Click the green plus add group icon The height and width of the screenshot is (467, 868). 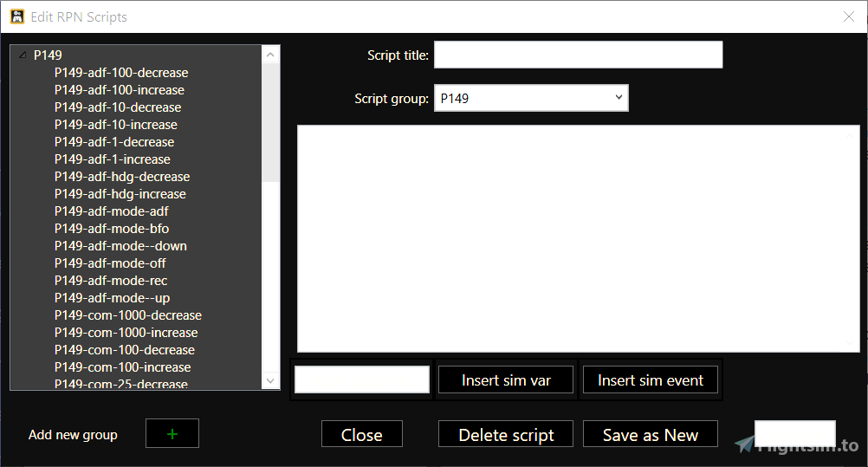coord(172,433)
